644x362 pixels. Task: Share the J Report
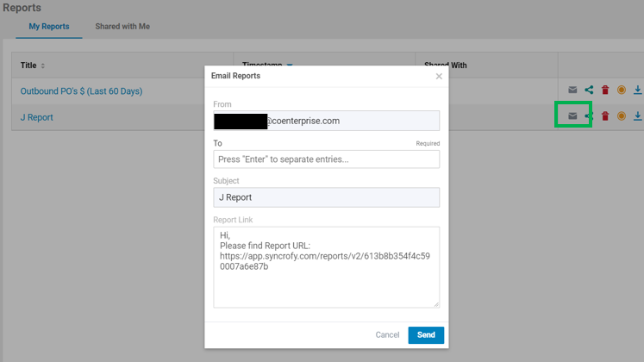coord(589,116)
